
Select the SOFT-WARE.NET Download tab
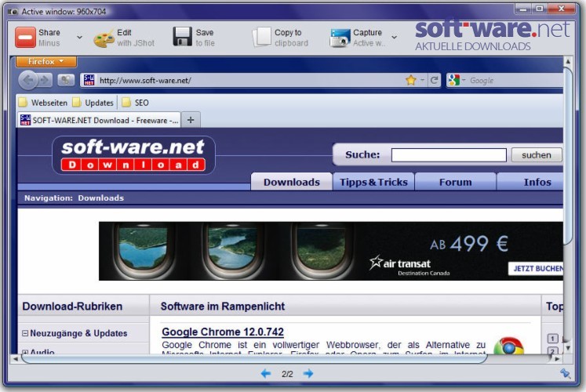pos(99,120)
